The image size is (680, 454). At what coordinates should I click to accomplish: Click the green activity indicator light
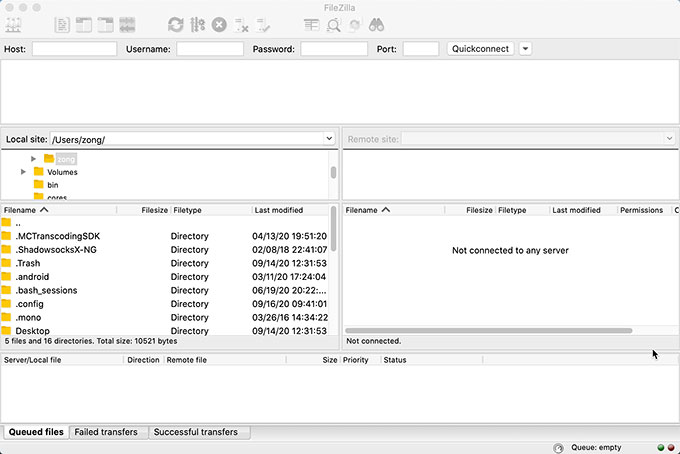[x=661, y=447]
